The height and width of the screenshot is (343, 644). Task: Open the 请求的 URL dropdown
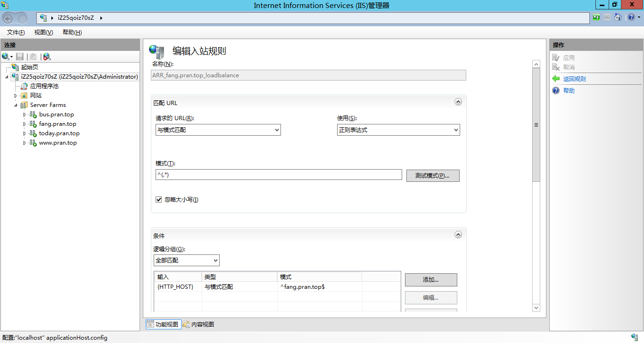pos(218,130)
